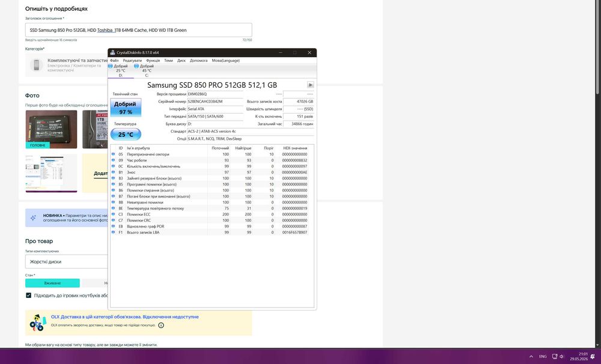Viewport: 601px width, 364px height.
Task: Click the Добрий 97 % health status button
Action: click(126, 108)
